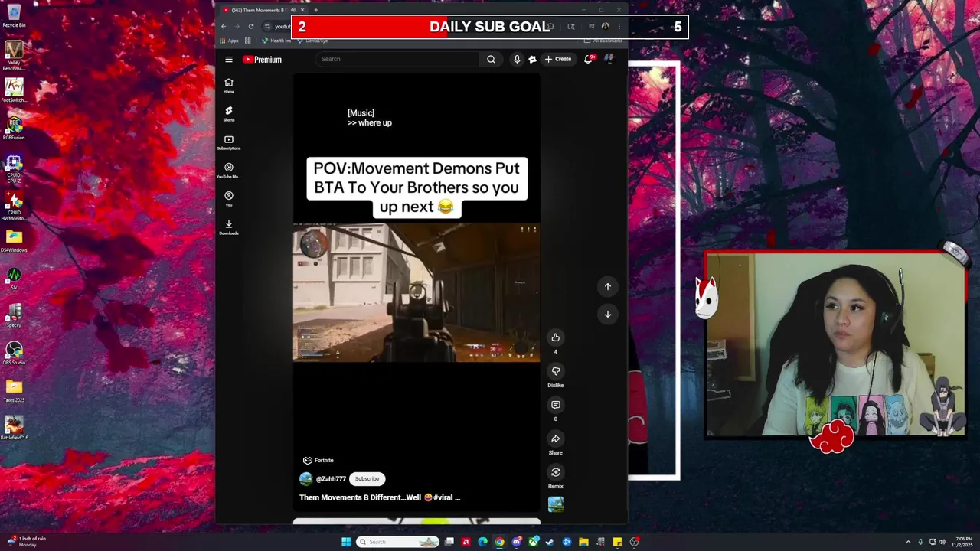Open taskbar clock and date
The width and height of the screenshot is (980, 551).
(961, 542)
